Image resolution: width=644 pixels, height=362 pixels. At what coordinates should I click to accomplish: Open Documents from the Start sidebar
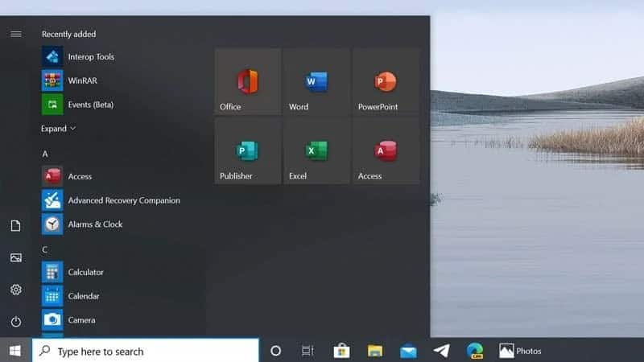[15, 226]
